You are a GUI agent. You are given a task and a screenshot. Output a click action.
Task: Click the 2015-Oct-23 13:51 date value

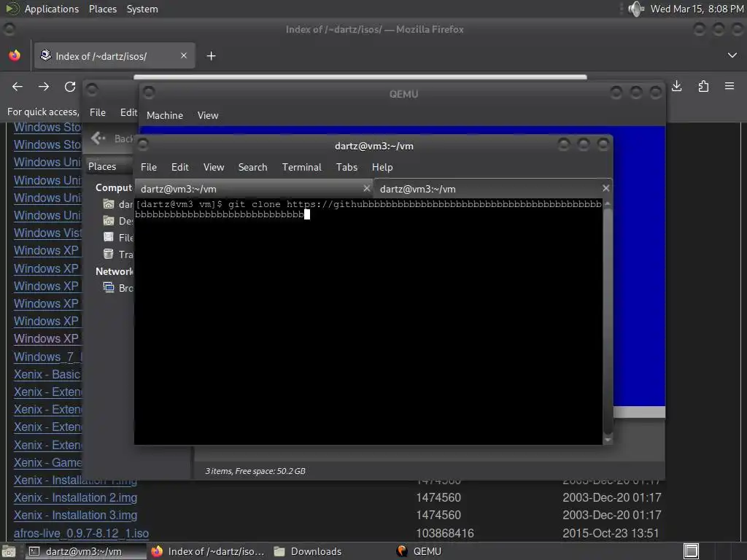(x=611, y=533)
